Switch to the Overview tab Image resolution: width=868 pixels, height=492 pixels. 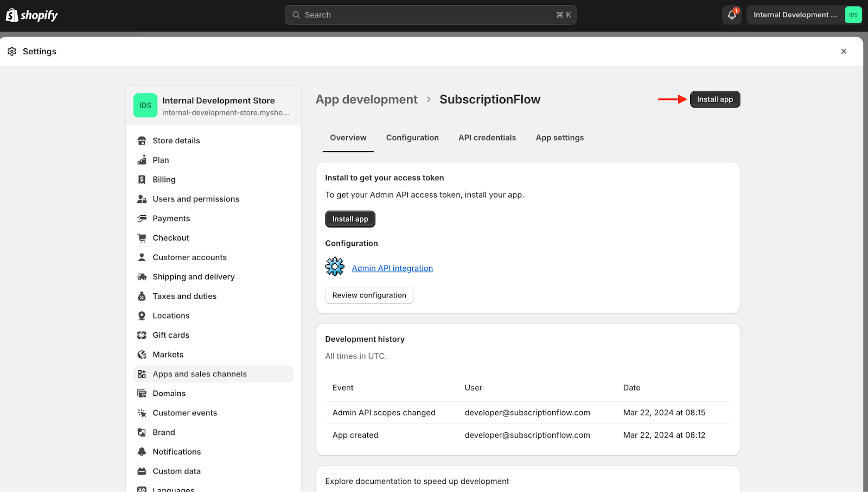coord(348,138)
